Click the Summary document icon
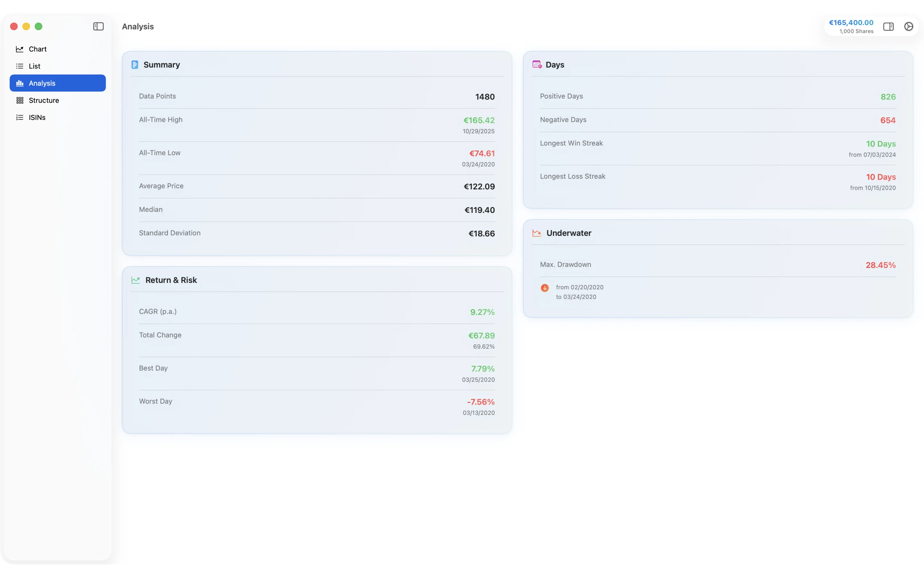This screenshot has height=577, width=924. coord(135,64)
